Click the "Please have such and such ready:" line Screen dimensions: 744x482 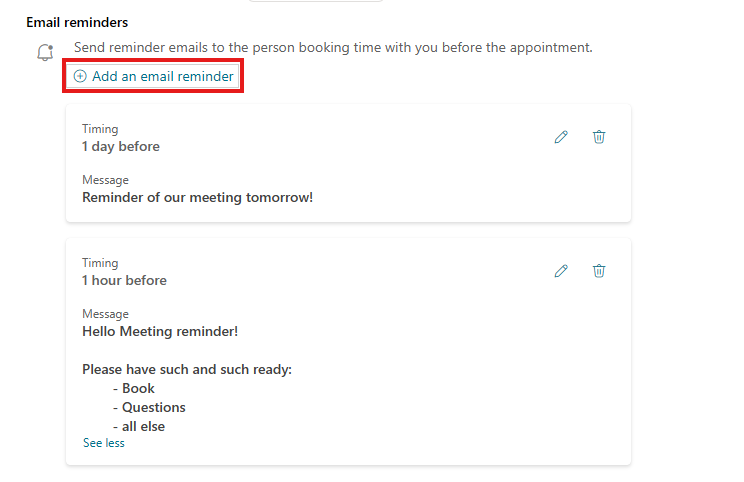pos(186,369)
